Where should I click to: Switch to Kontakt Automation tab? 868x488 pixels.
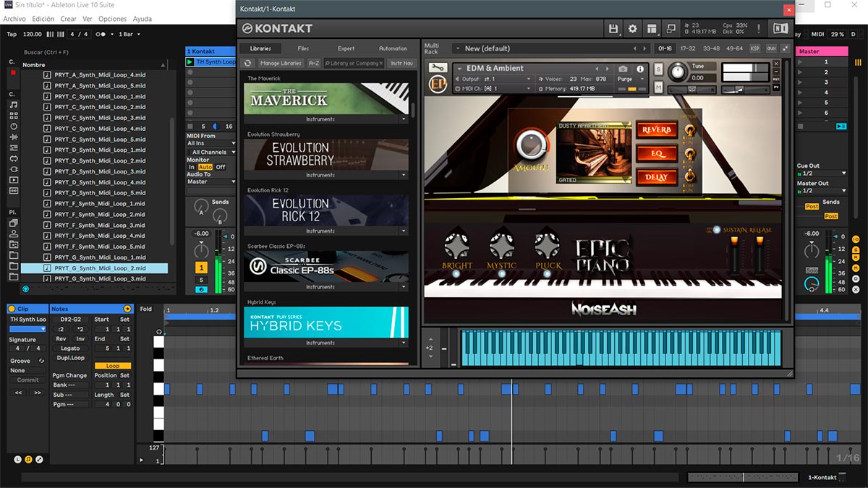tap(393, 48)
